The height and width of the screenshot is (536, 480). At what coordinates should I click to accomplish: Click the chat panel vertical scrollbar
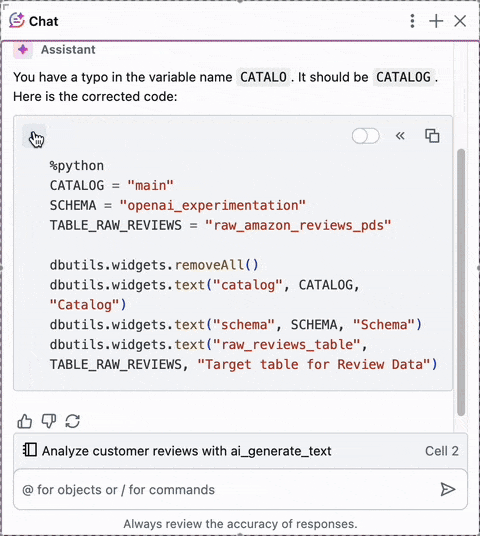tap(461, 282)
